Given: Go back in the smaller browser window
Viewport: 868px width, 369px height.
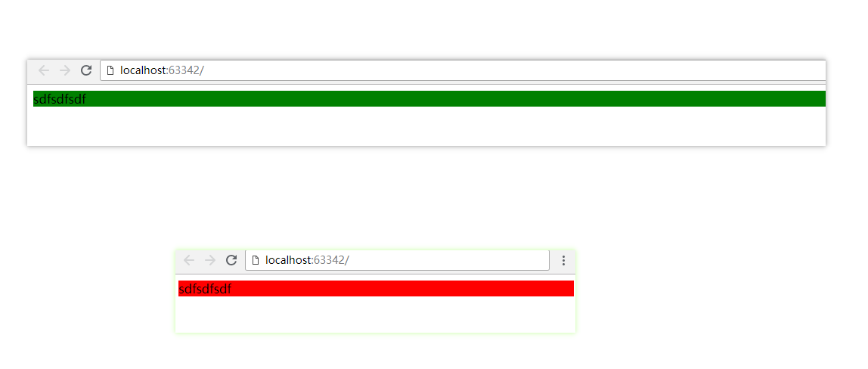Looking at the screenshot, I should (189, 260).
